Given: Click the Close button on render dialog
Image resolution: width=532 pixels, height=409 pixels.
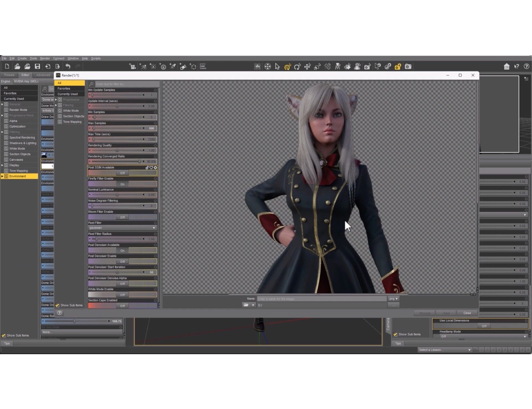Looking at the screenshot, I should tap(468, 313).
